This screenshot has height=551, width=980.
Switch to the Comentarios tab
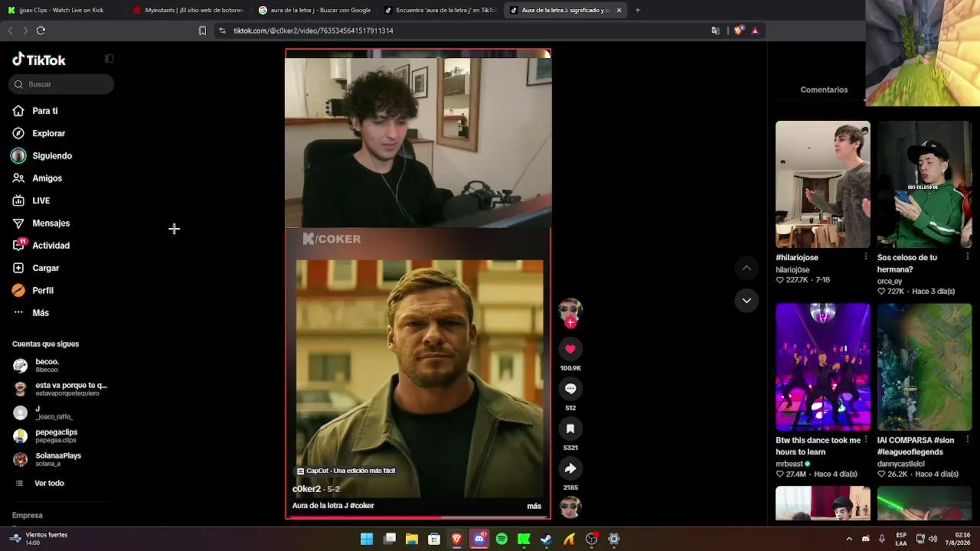point(824,90)
